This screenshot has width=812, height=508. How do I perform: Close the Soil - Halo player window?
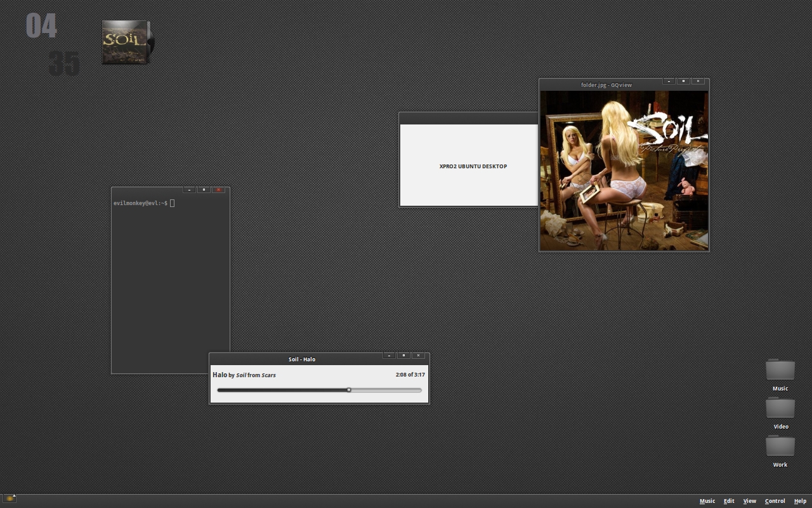419,356
